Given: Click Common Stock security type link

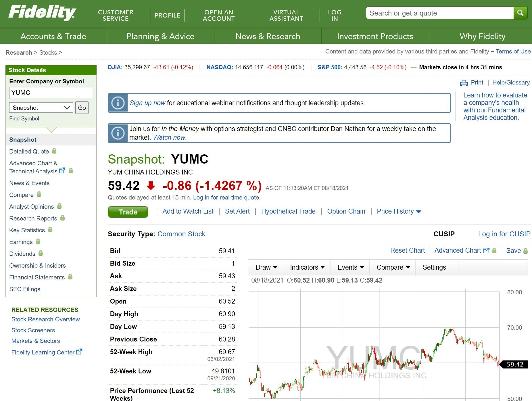Looking at the screenshot, I should 181,234.
